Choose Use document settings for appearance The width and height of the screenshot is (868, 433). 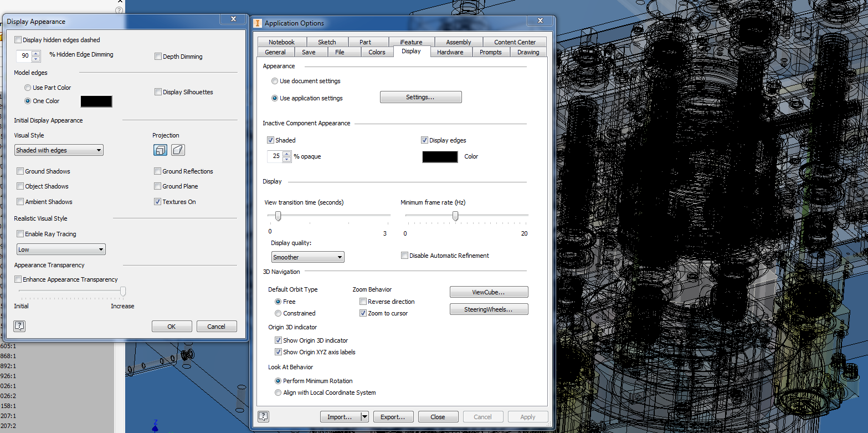tap(274, 80)
